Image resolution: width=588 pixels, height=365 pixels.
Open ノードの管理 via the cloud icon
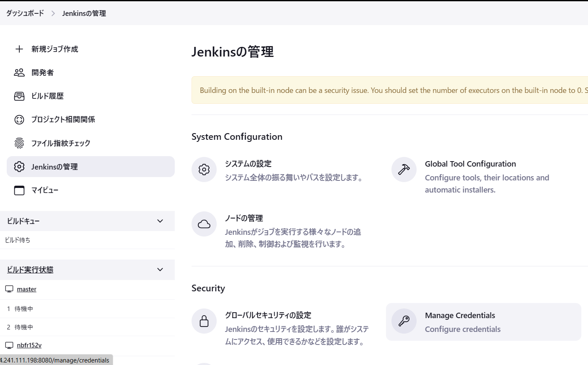point(204,224)
